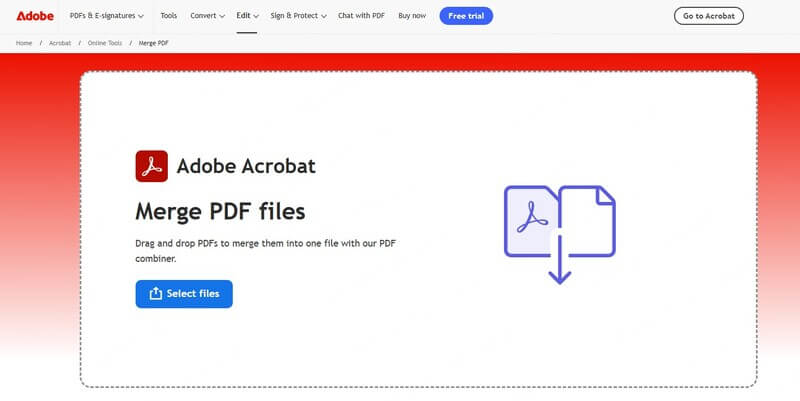Screen dimensions: 800x401
Task: Start the Free trial
Action: point(466,16)
